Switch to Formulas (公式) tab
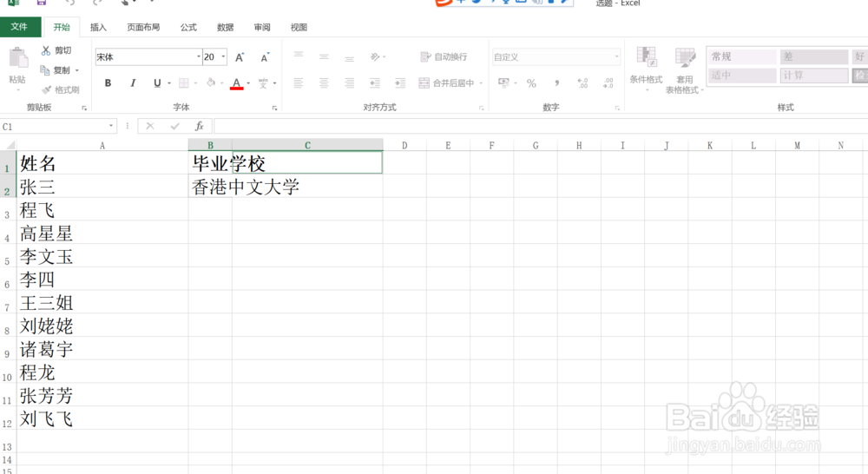Screen dimensions: 868x474 coord(188,27)
